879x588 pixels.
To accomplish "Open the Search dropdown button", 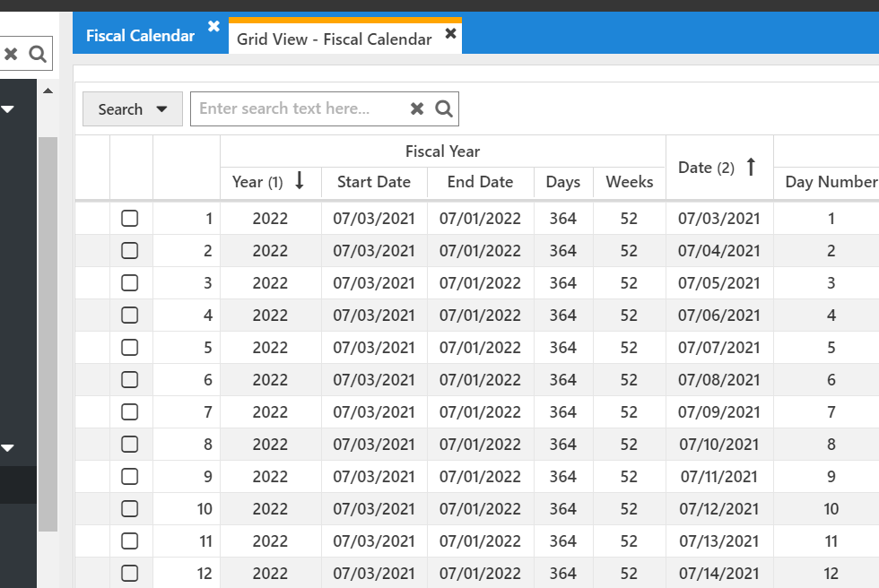I will 133,109.
